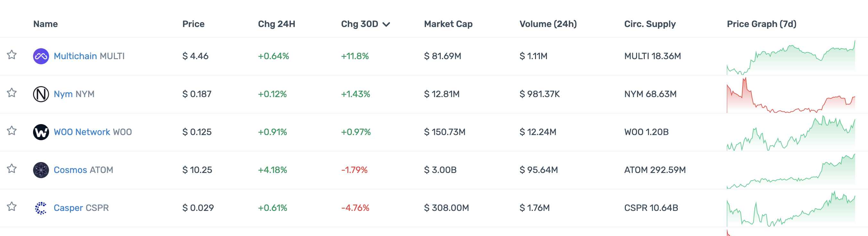The height and width of the screenshot is (236, 868).
Task: Open the Cosmos ATOM coin page
Action: (x=83, y=170)
